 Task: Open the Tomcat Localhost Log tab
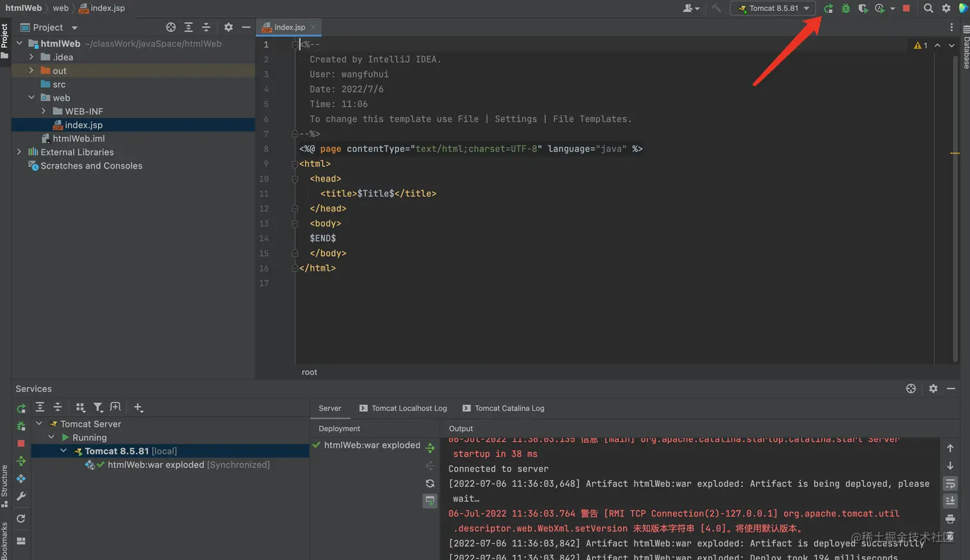coord(403,408)
